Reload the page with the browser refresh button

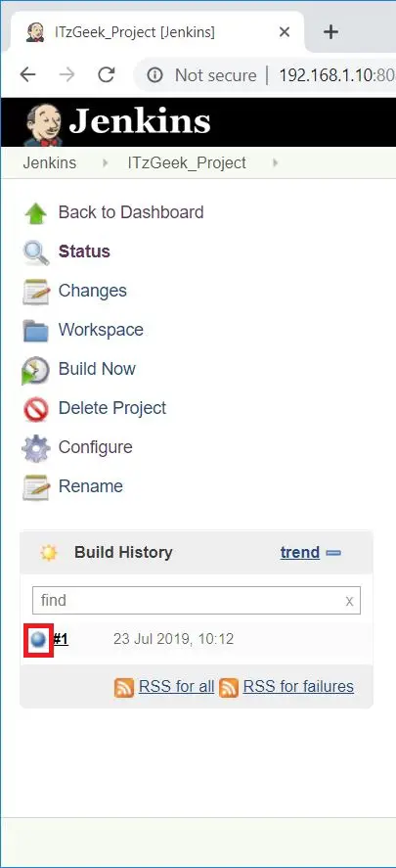[107, 74]
